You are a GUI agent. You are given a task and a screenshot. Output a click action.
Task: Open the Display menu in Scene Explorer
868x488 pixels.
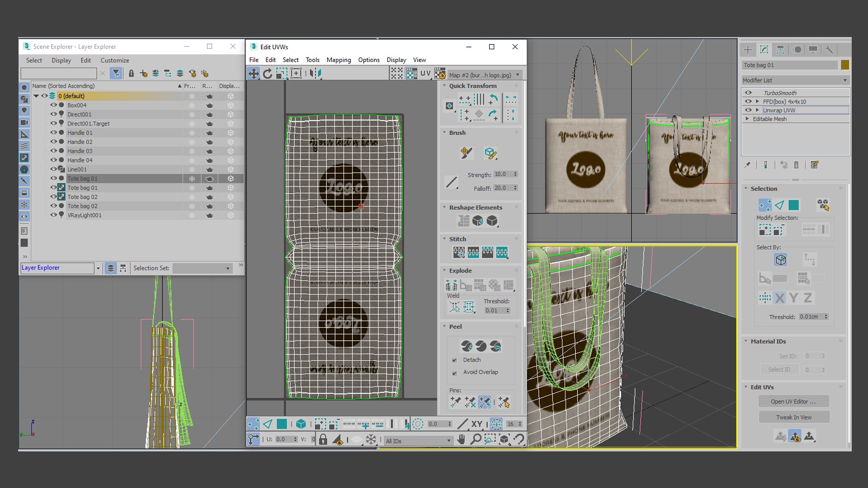pyautogui.click(x=61, y=60)
